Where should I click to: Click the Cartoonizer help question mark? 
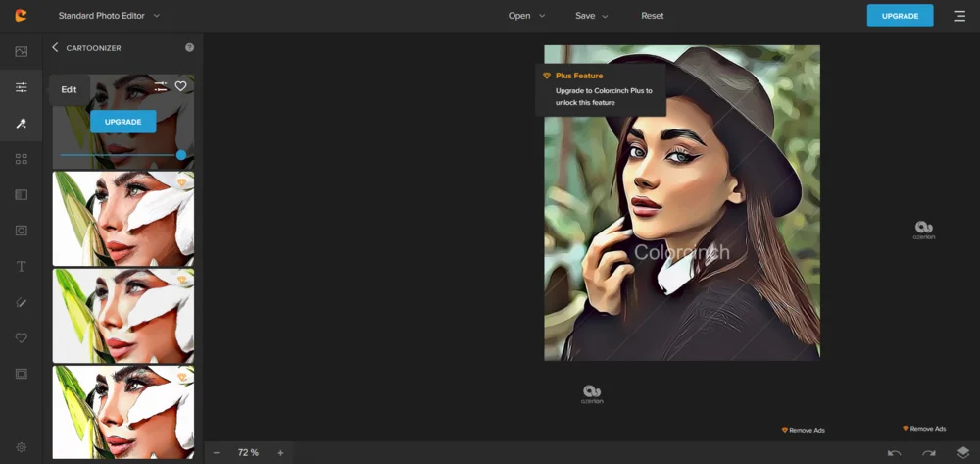(x=189, y=47)
